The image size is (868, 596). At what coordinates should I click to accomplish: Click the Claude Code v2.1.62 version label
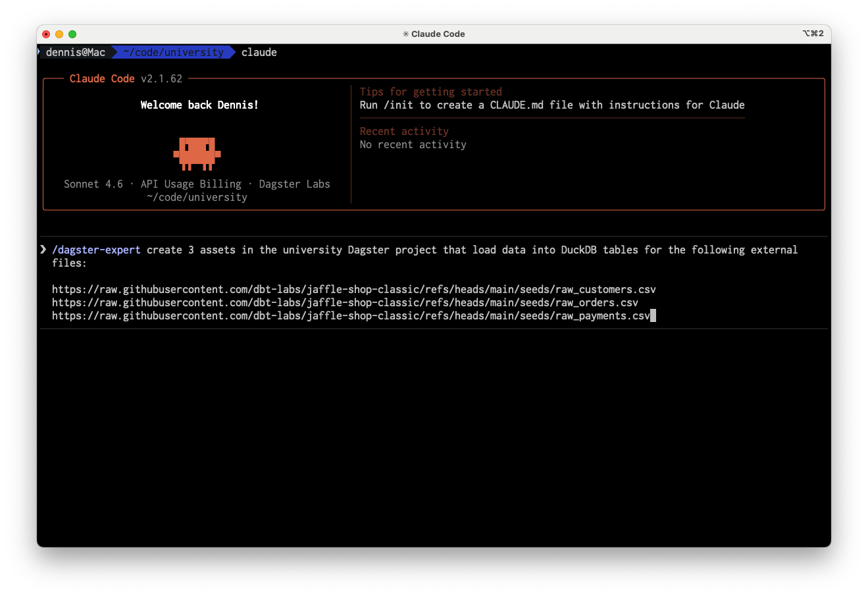point(126,78)
